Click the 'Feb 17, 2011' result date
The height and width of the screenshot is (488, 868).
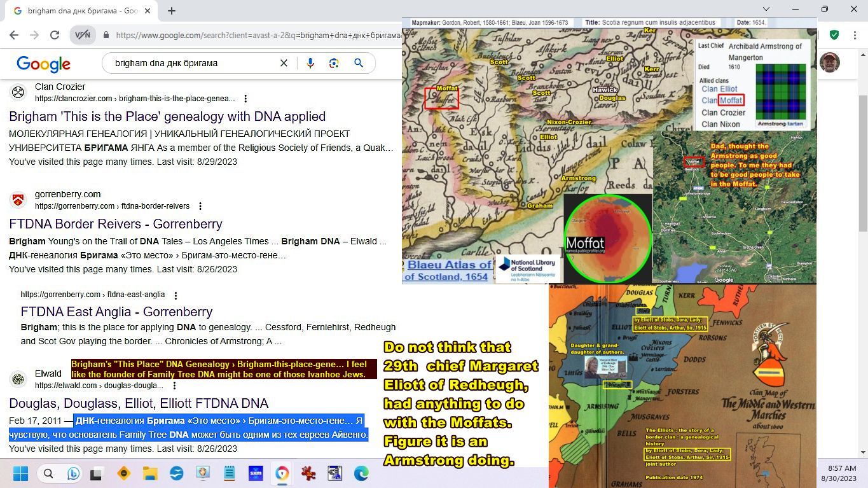pyautogui.click(x=35, y=421)
